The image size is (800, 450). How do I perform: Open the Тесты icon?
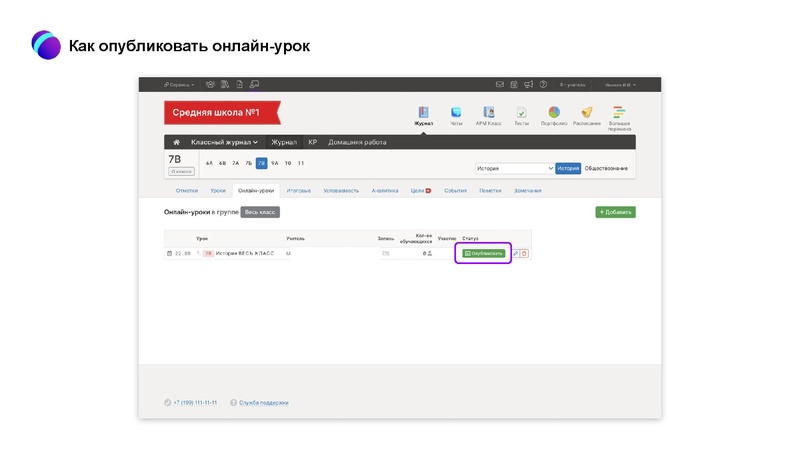pos(521,114)
